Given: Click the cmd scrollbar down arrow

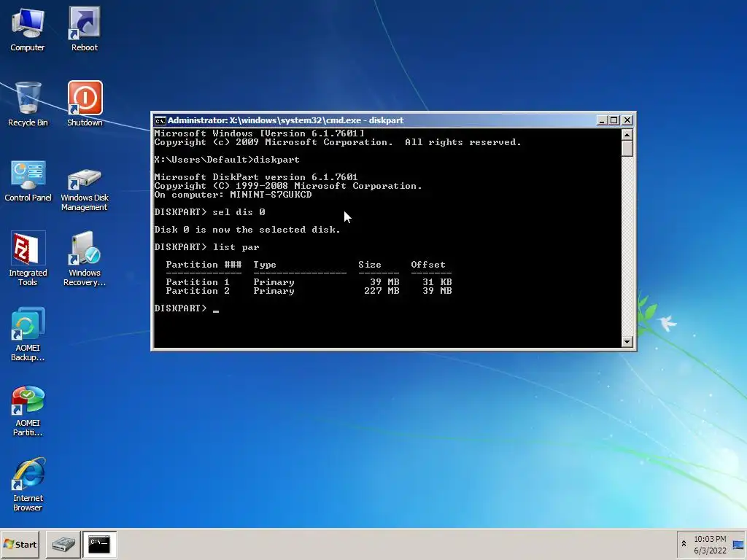Looking at the screenshot, I should point(627,341).
